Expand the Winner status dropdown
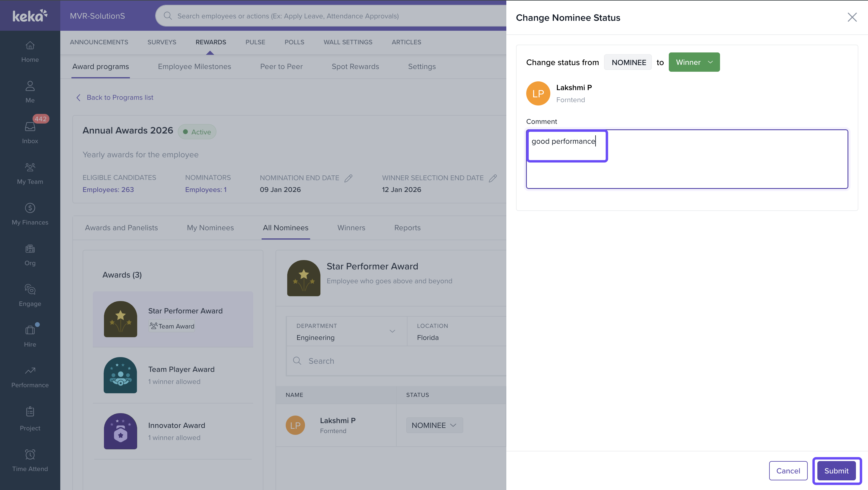 click(694, 62)
